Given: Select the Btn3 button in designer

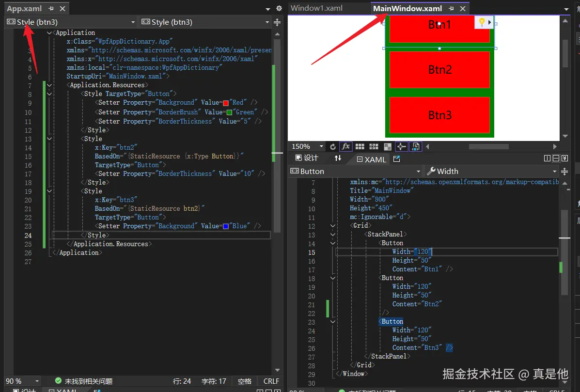Looking at the screenshot, I should 439,115.
